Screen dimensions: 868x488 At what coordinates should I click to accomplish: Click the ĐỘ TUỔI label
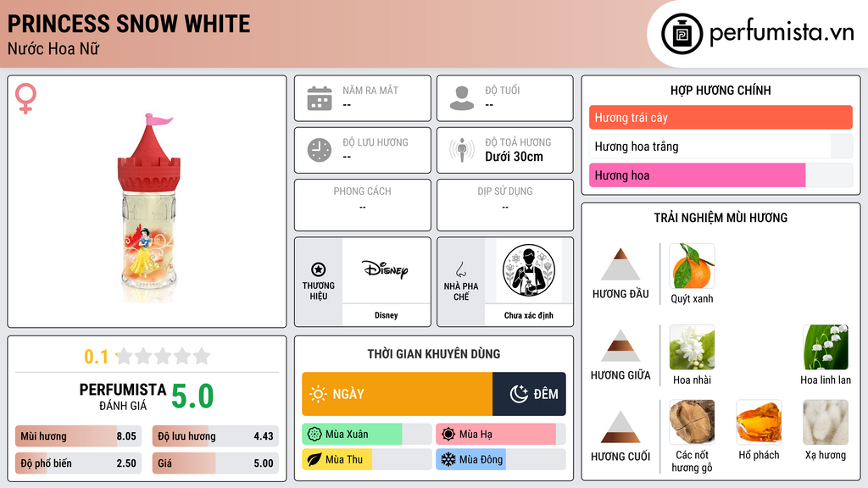pyautogui.click(x=502, y=90)
